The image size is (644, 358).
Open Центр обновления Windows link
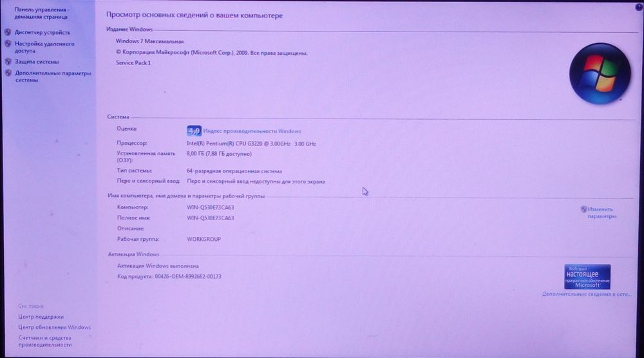54,328
